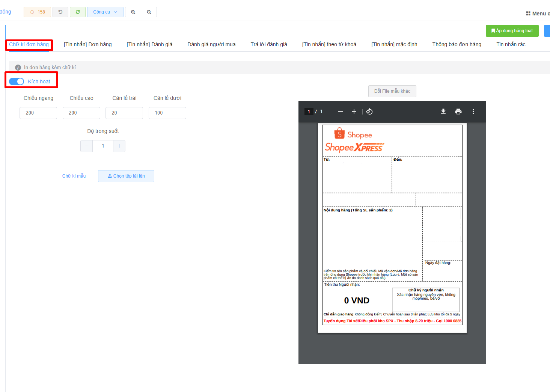Click the Chữ kí mẫu link
550x392 pixels.
pyautogui.click(x=74, y=176)
